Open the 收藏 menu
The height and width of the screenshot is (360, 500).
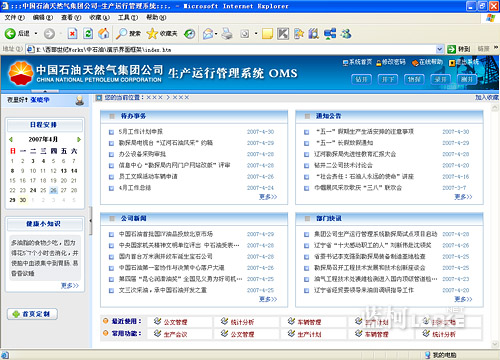(99, 17)
